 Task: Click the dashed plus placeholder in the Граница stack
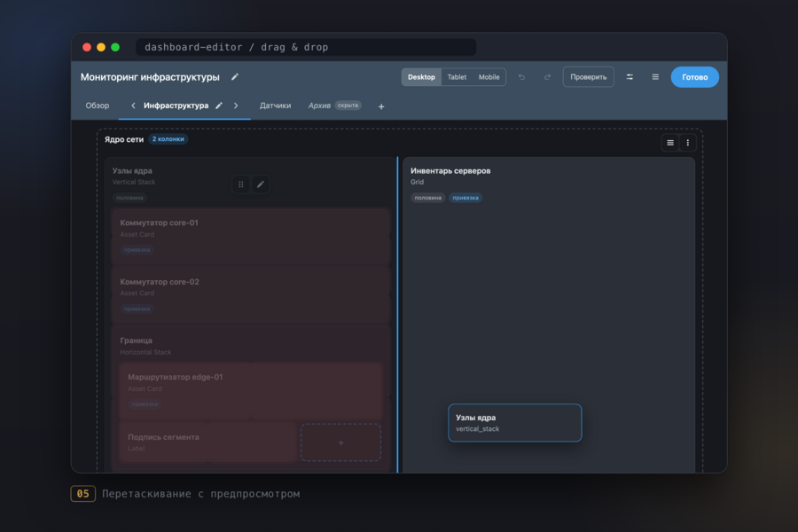pyautogui.click(x=341, y=442)
